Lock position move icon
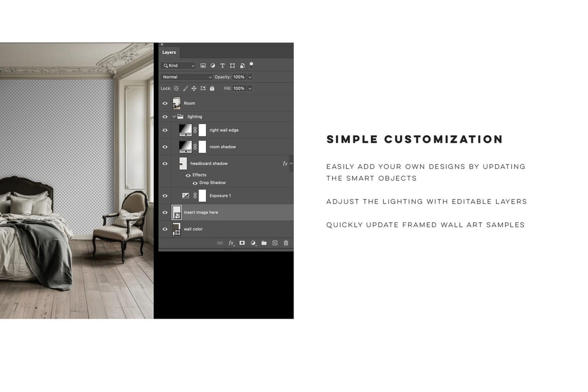 point(194,88)
